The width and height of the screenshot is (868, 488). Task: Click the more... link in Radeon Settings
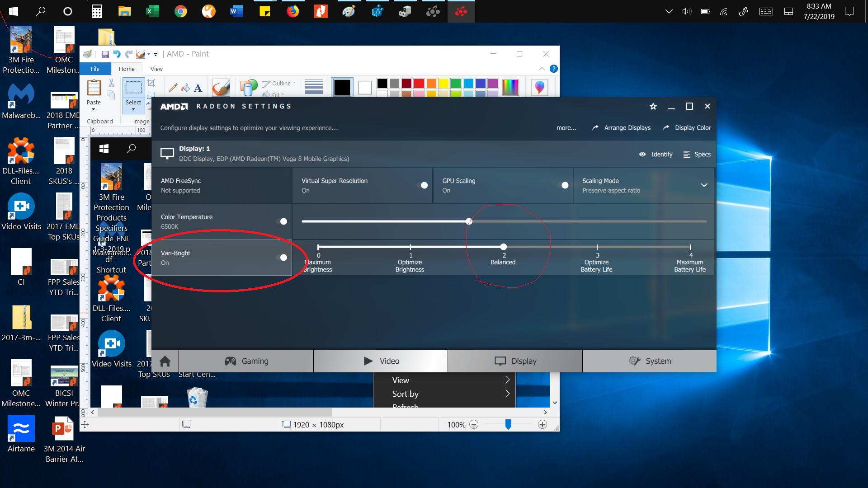coord(566,128)
